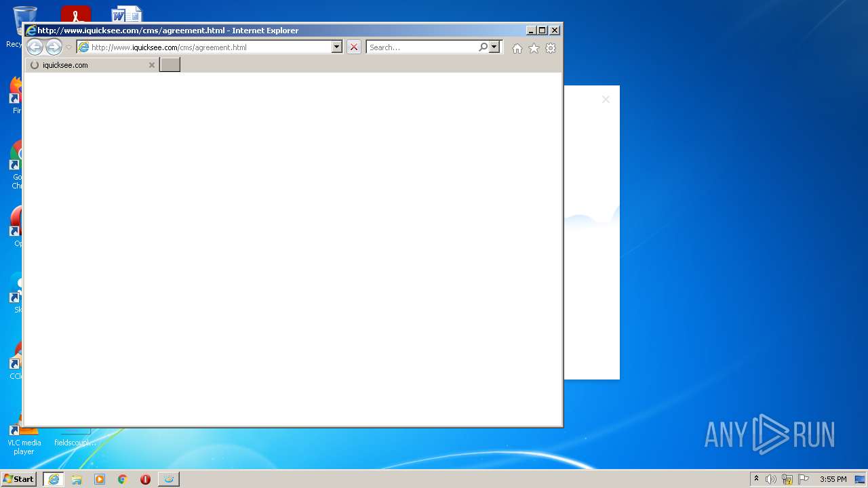Open the Start menu
Screen dimensions: 868x488
pos(18,479)
